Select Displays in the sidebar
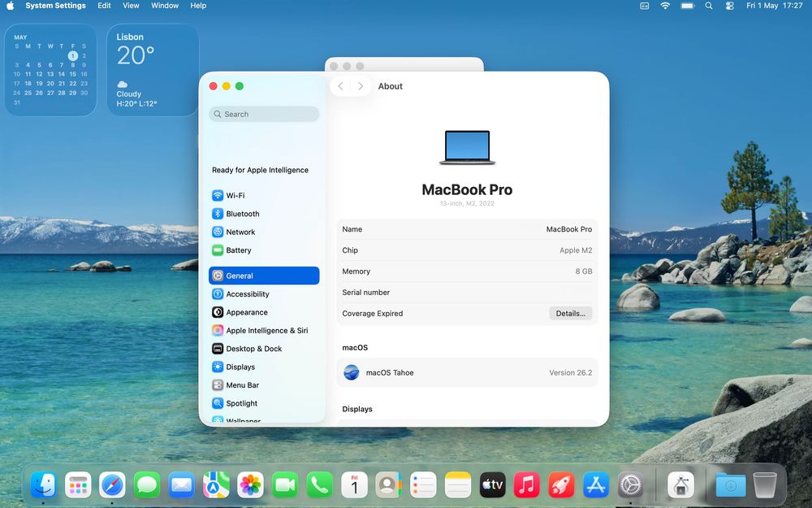The width and height of the screenshot is (812, 508). pyautogui.click(x=264, y=367)
